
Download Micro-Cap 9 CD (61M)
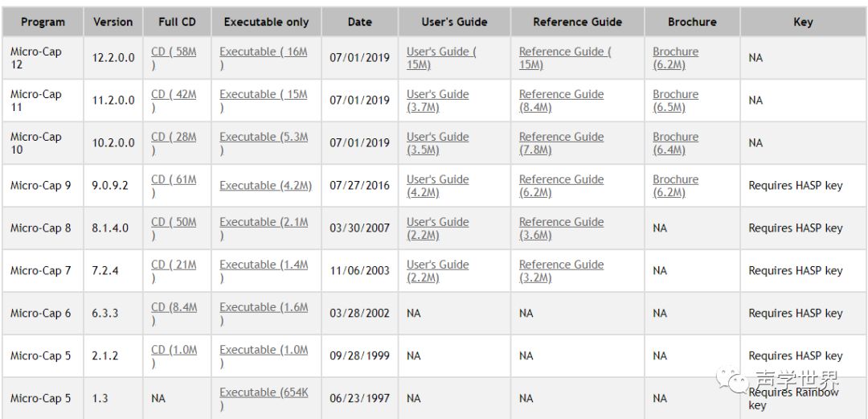(x=174, y=180)
